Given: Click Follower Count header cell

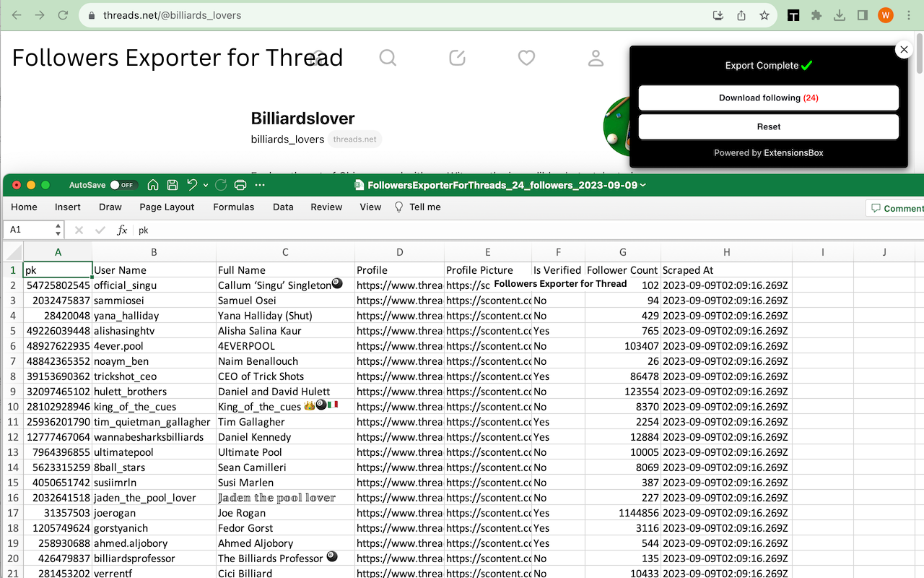Looking at the screenshot, I should coord(622,270).
